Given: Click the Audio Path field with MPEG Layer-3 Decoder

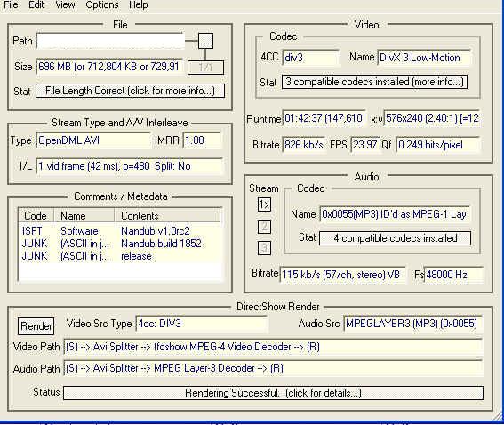Looking at the screenshot, I should point(273,368).
